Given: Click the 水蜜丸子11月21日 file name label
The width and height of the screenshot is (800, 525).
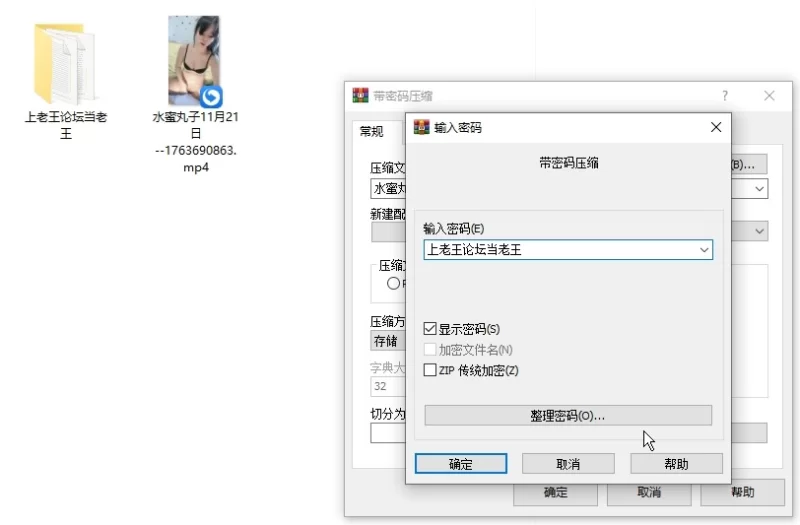Looking at the screenshot, I should point(195,142).
